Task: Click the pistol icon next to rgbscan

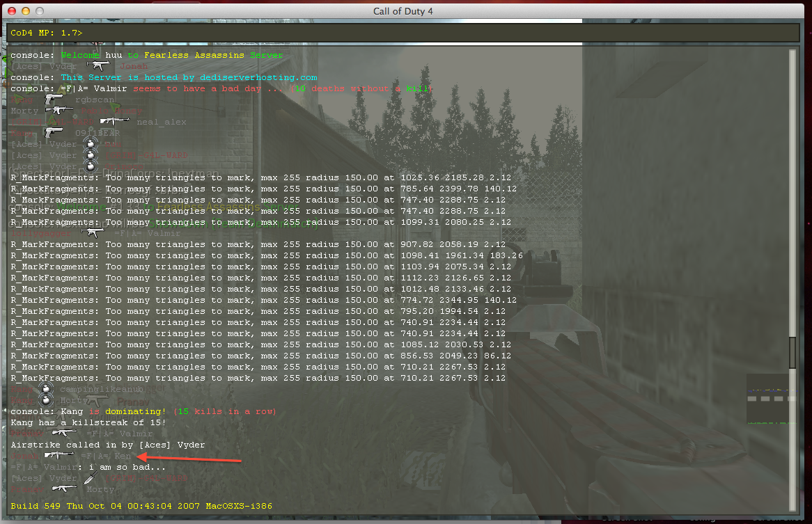Action: click(x=54, y=100)
